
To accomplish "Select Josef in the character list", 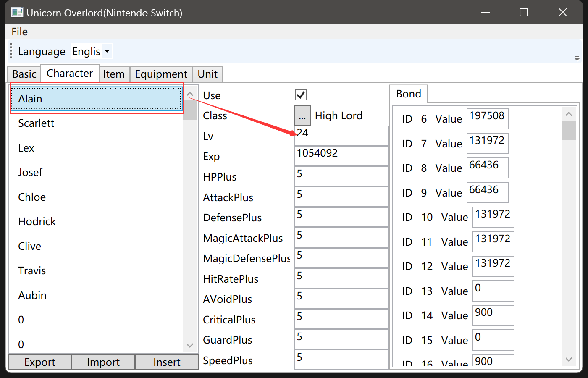I will click(x=97, y=172).
